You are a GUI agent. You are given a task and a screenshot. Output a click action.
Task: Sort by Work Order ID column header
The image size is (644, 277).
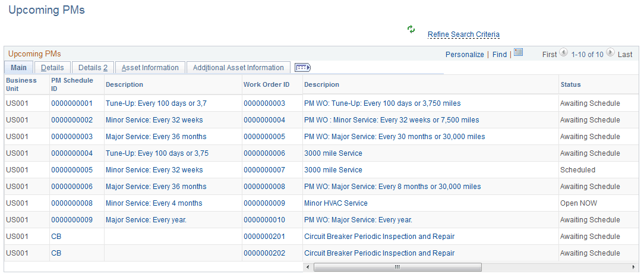267,84
